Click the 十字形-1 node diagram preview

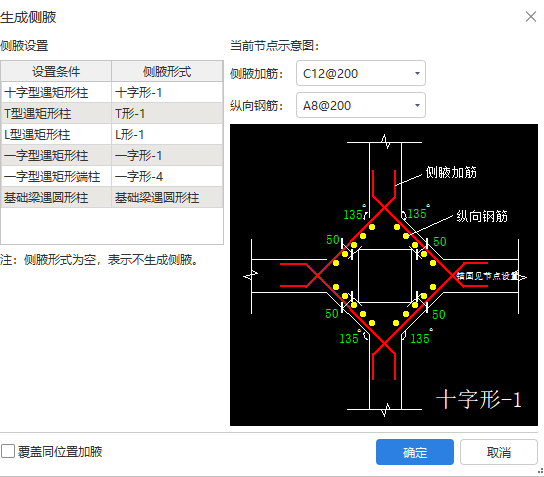[x=384, y=275]
